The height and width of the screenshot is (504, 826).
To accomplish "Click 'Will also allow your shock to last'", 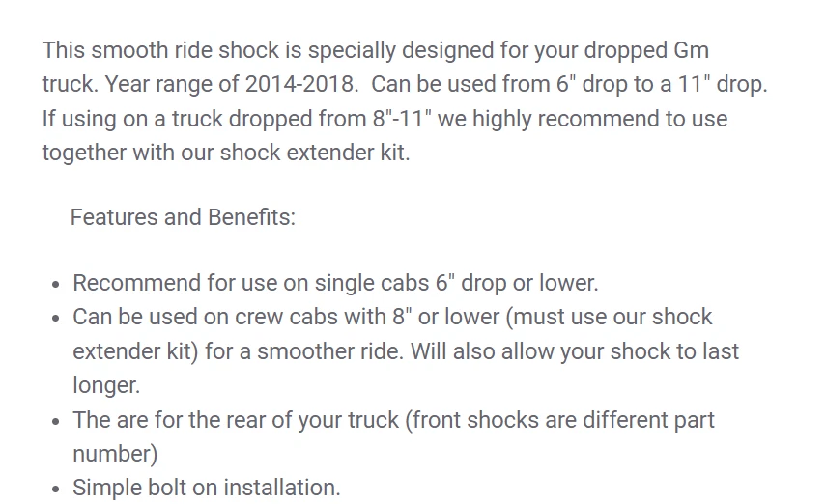I will tap(575, 350).
